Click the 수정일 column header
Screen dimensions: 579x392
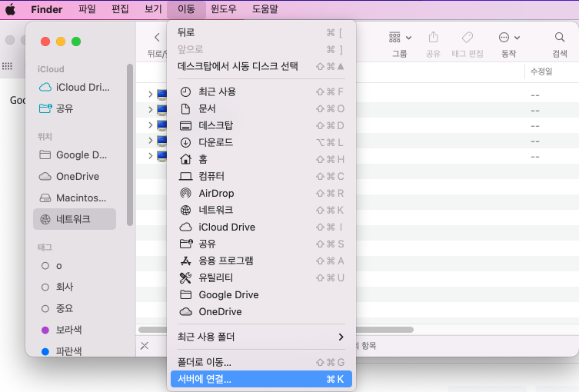click(x=541, y=71)
